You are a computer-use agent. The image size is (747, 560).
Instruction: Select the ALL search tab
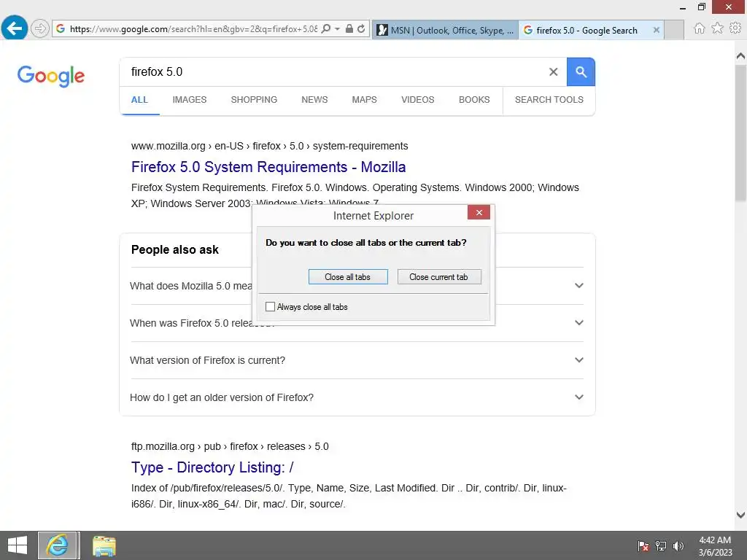click(139, 100)
